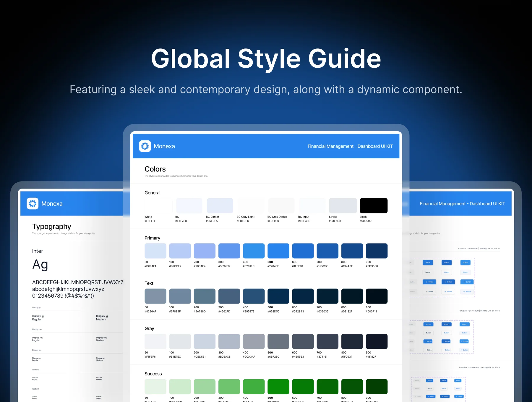Select the Primary 900 swatch #0D3568
This screenshot has width=532, height=402.
coord(377,251)
